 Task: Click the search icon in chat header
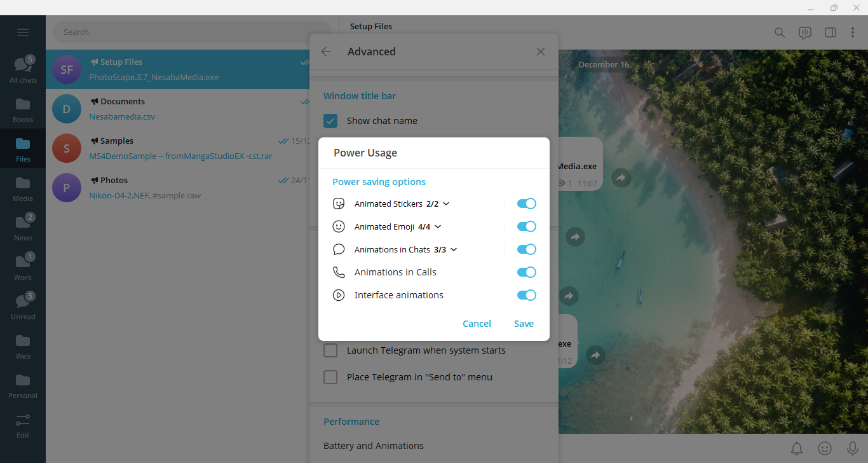coord(780,32)
